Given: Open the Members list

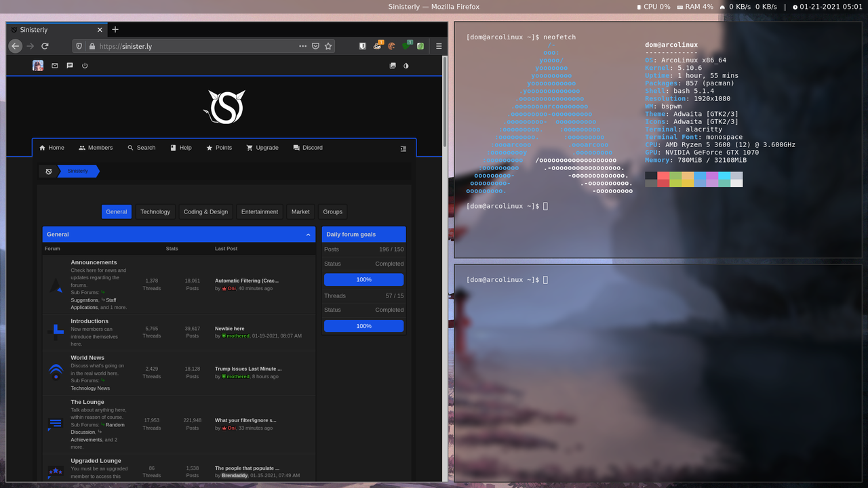Looking at the screenshot, I should tap(96, 148).
